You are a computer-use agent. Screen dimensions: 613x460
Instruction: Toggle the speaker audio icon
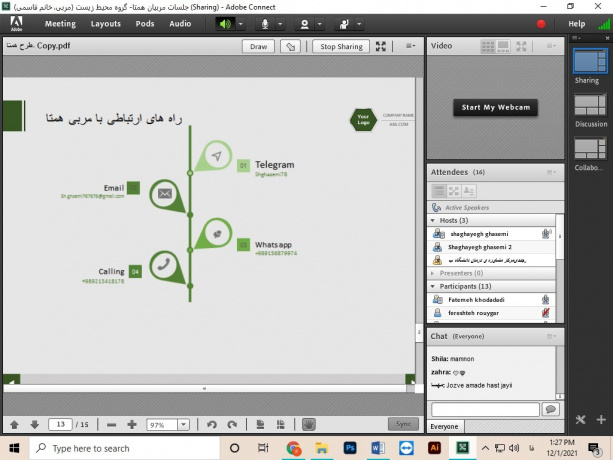pyautogui.click(x=225, y=24)
